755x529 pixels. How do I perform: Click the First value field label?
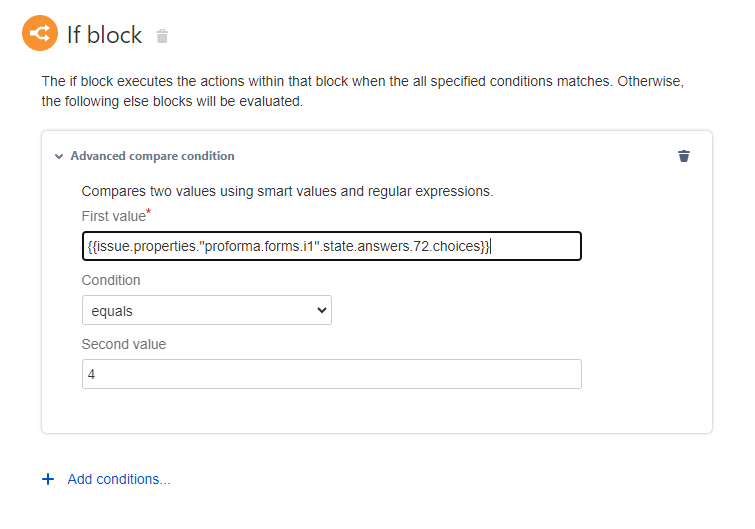pos(113,216)
